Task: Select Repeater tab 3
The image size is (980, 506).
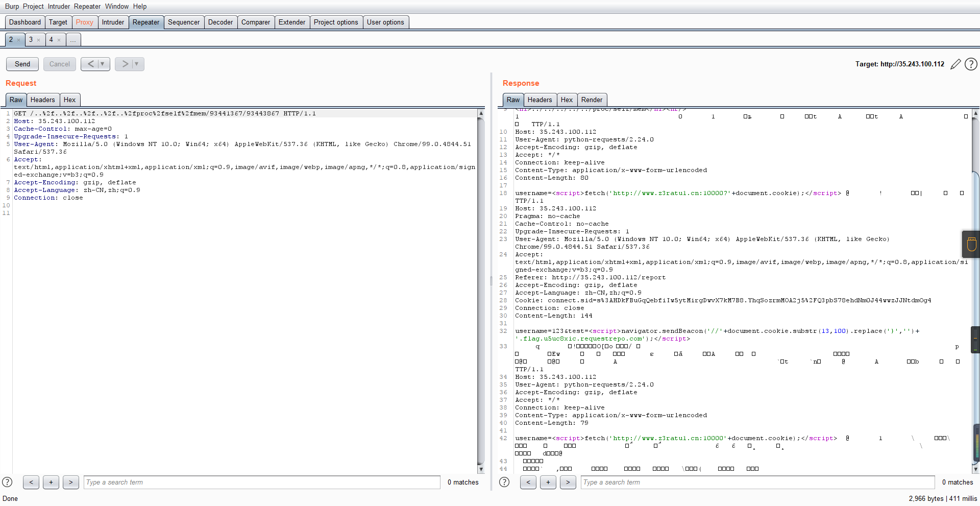Action: (x=31, y=40)
